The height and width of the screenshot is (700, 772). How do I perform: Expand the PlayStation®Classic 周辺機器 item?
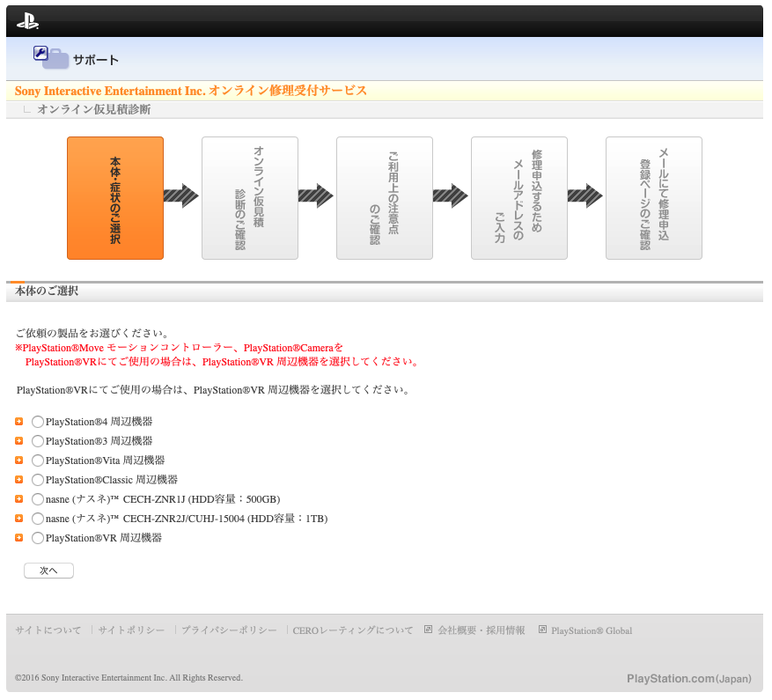click(x=19, y=480)
